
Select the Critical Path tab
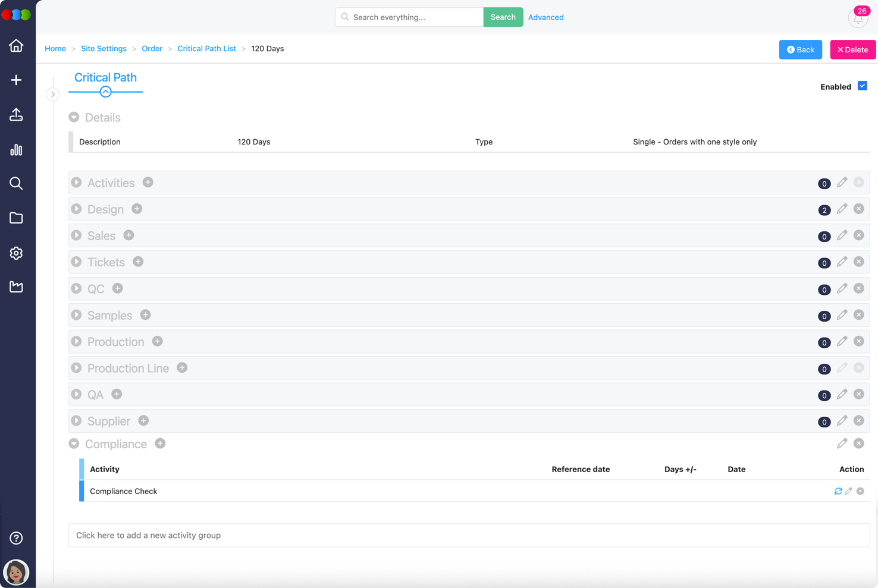[105, 78]
